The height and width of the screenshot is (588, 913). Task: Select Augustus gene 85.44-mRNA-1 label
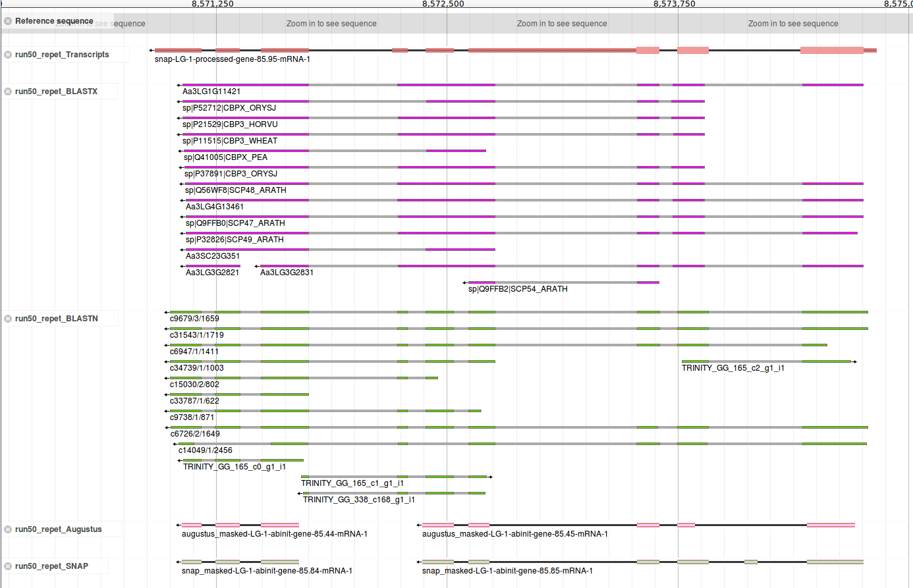click(x=275, y=534)
